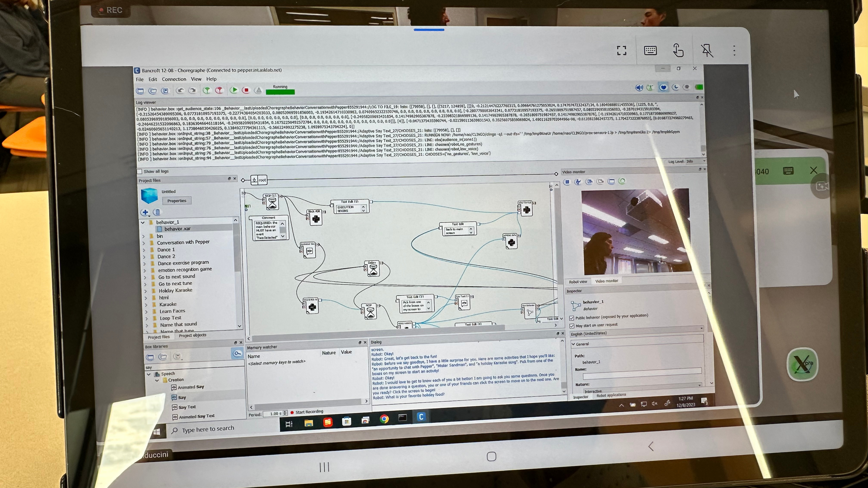Click the Properties button
This screenshot has width=868, height=488.
[177, 201]
